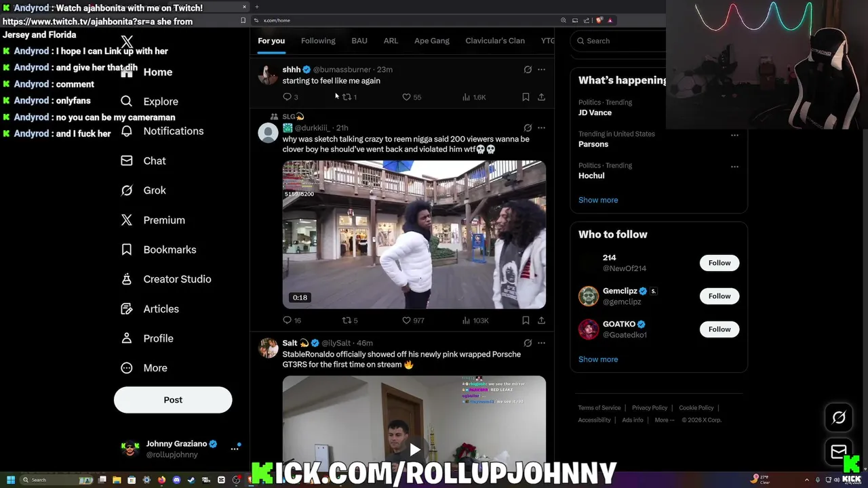This screenshot has width=868, height=488.
Task: Switch to the Ape Gang tab
Action: [x=432, y=41]
